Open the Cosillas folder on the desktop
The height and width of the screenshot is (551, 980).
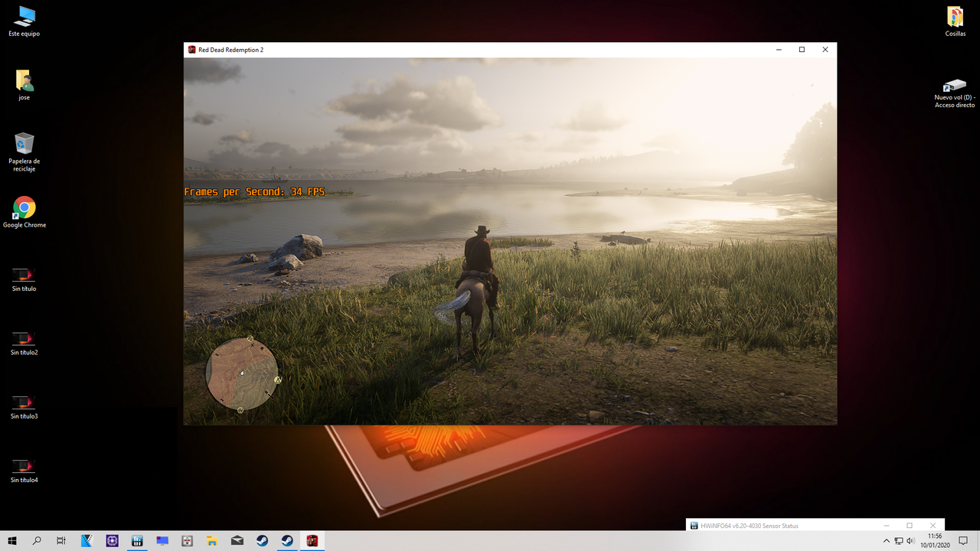955,21
